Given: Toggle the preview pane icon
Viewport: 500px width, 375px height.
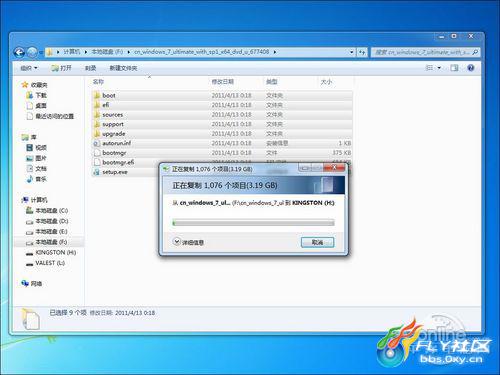Looking at the screenshot, I should (454, 68).
